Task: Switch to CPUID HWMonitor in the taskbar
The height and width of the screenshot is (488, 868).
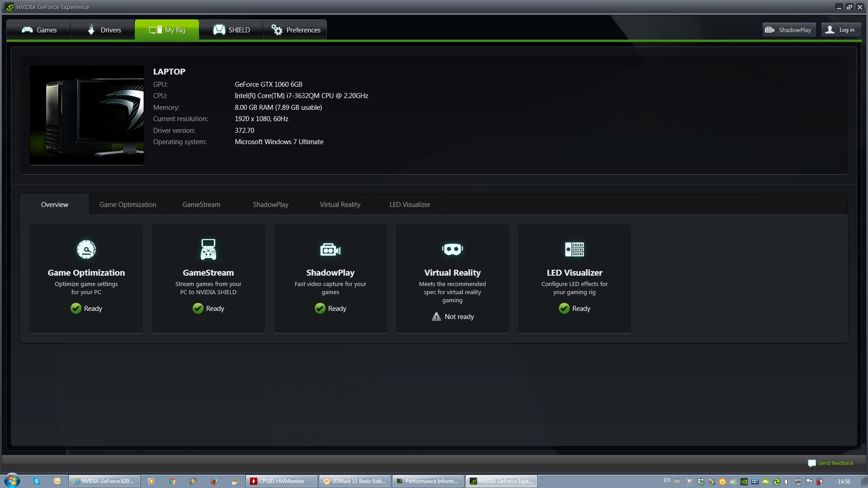Action: coord(281,481)
